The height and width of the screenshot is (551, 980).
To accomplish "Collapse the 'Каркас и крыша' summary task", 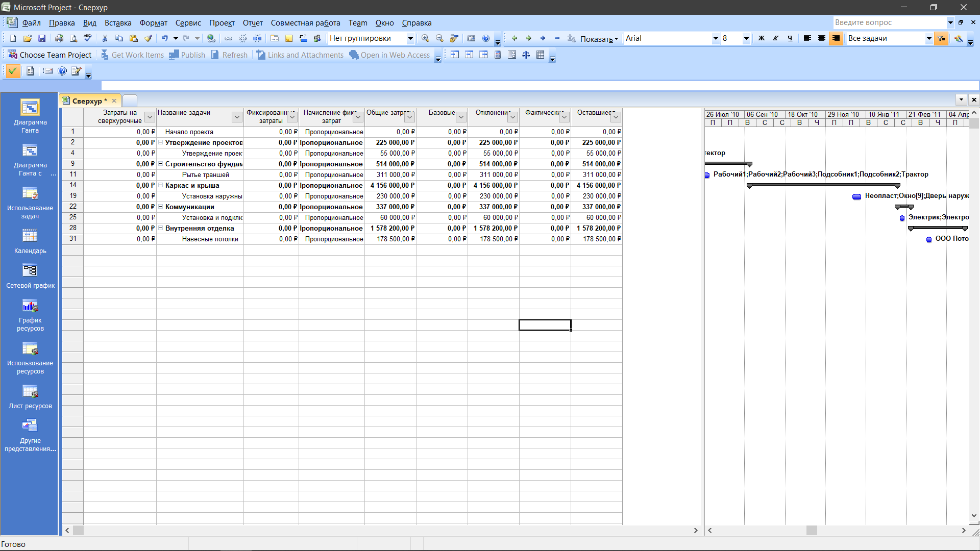I will pos(160,185).
